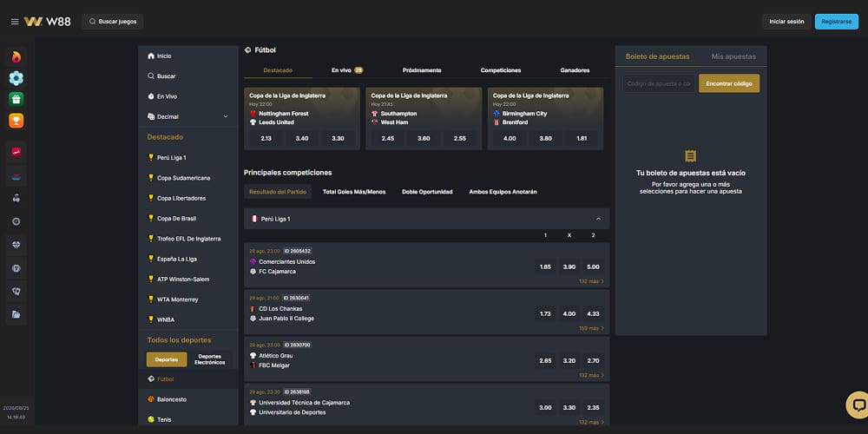The height and width of the screenshot is (434, 868).
Task: Open the cherries slots sidebar icon
Action: [x=16, y=198]
